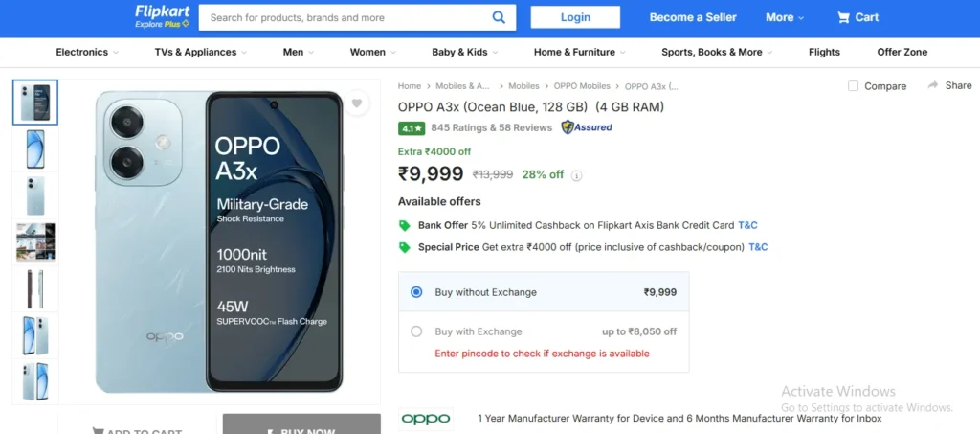This screenshot has height=434, width=980.
Task: Select fifth thumbnail showing phone side profile
Action: click(35, 289)
